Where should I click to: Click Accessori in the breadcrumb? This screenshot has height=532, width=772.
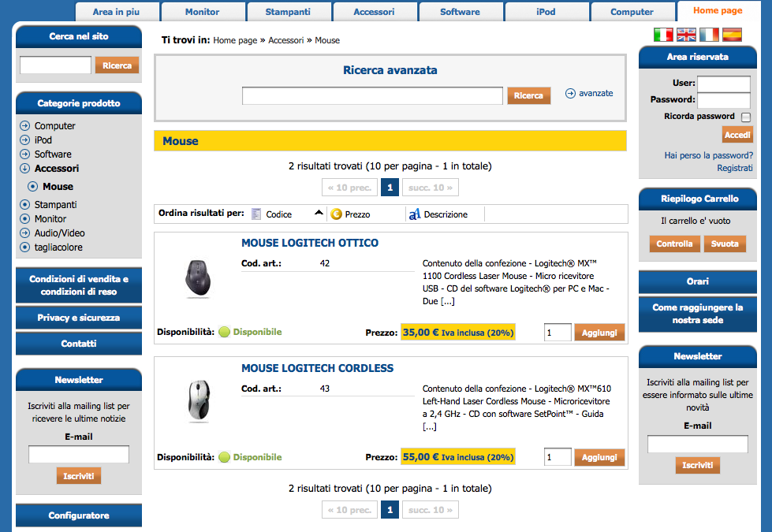click(286, 40)
